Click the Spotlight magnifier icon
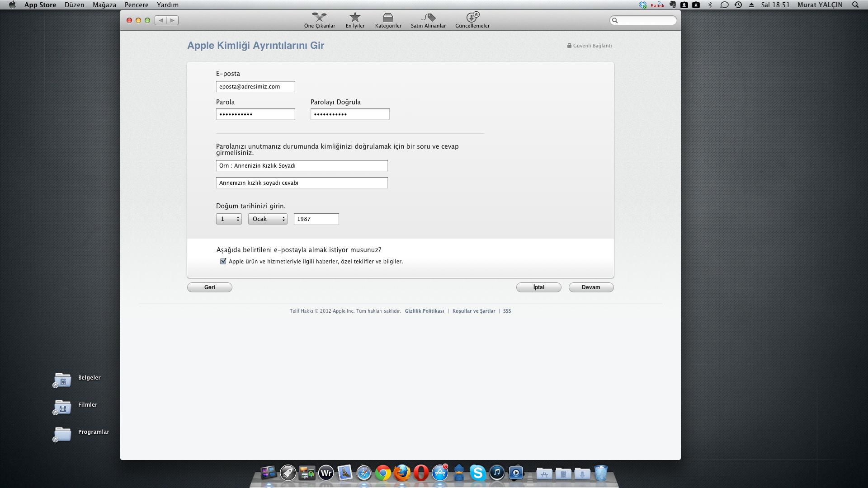Viewport: 868px width, 488px height. 855,5
